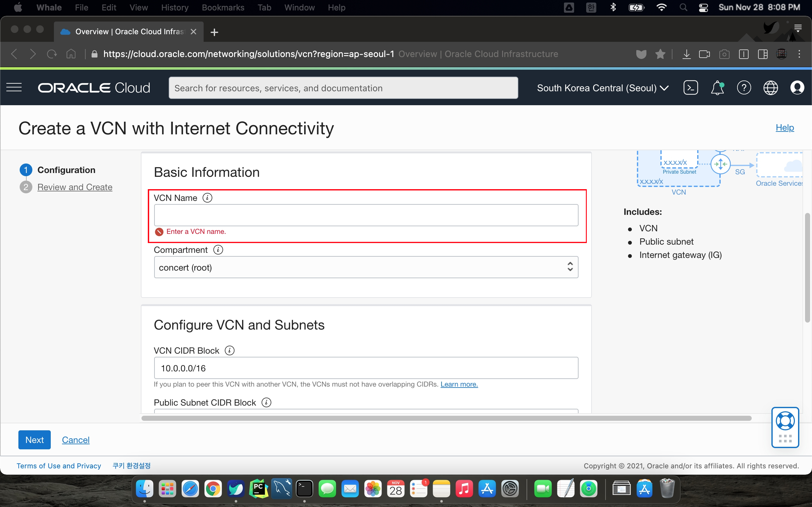This screenshot has width=812, height=507.
Task: Open the Compartment concert (root) dropdown
Action: [x=366, y=267]
